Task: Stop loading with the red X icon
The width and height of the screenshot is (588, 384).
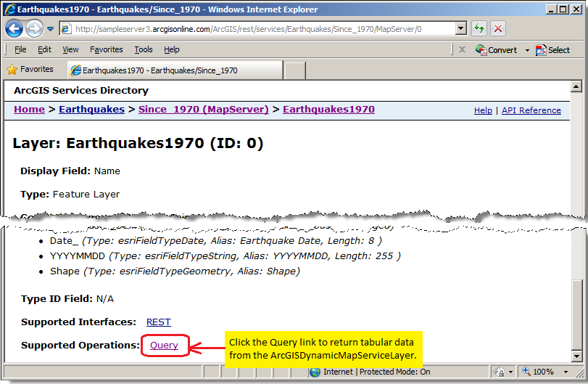Action: coord(498,28)
